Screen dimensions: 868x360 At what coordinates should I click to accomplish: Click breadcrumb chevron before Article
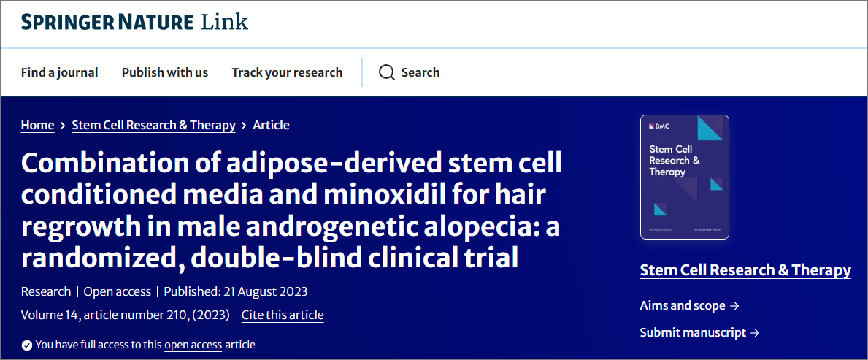tap(244, 126)
